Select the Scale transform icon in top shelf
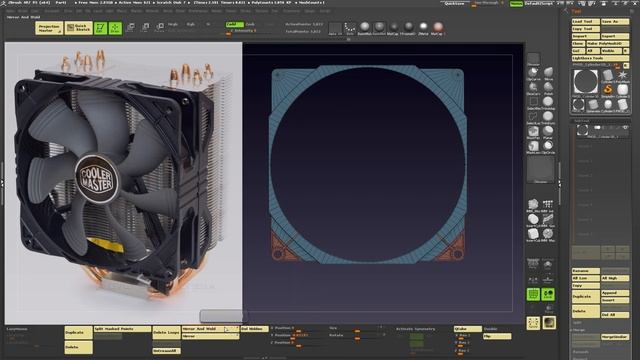The height and width of the screenshot is (360, 640). click(x=145, y=28)
